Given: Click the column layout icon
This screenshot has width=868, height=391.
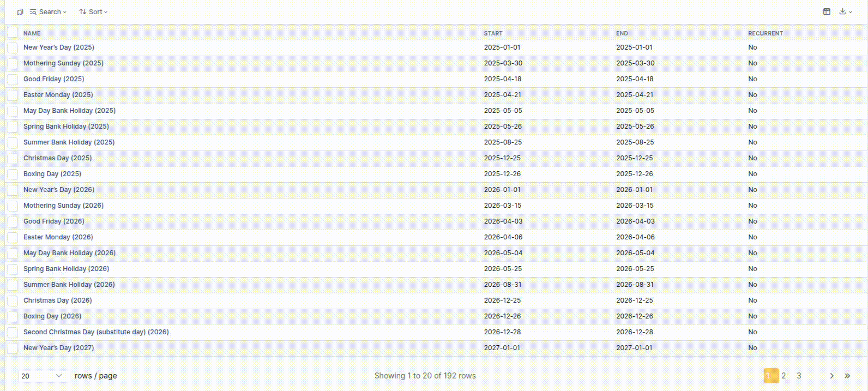Looking at the screenshot, I should coord(827,11).
